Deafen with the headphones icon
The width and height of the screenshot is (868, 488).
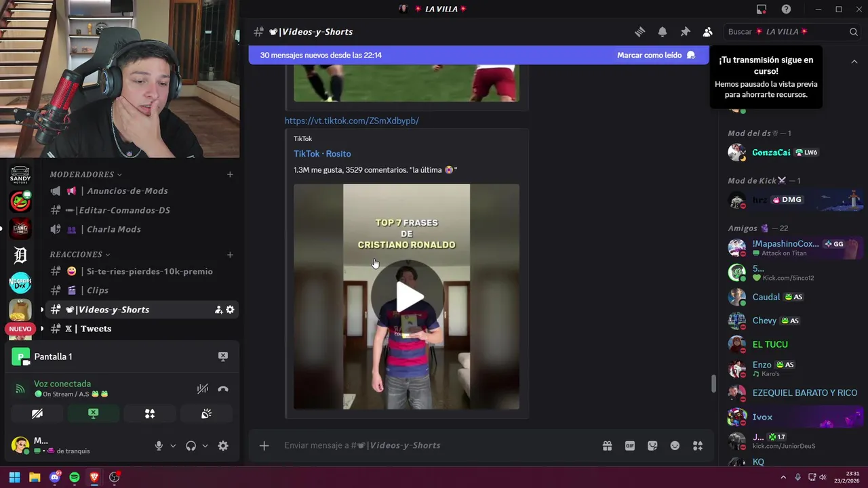191,446
